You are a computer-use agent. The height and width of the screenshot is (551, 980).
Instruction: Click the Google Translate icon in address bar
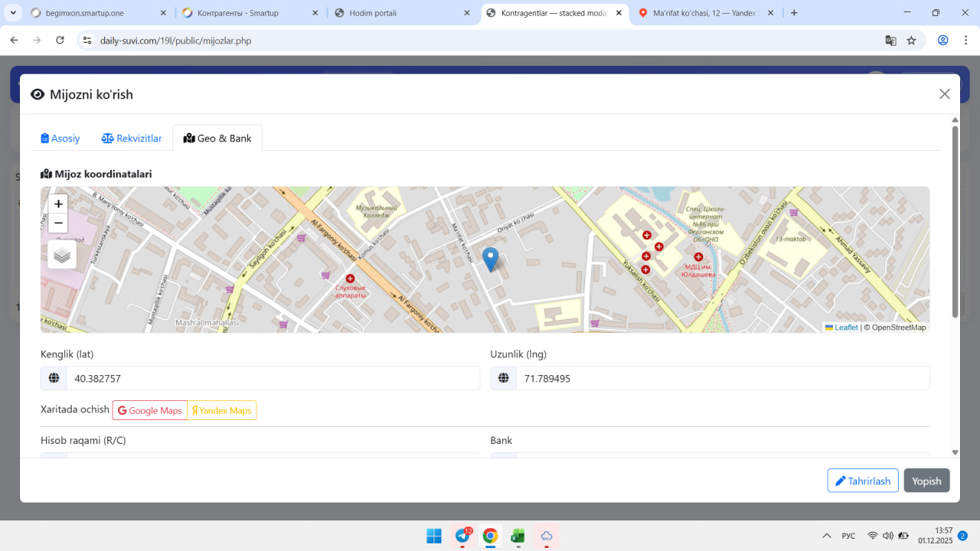coord(890,41)
